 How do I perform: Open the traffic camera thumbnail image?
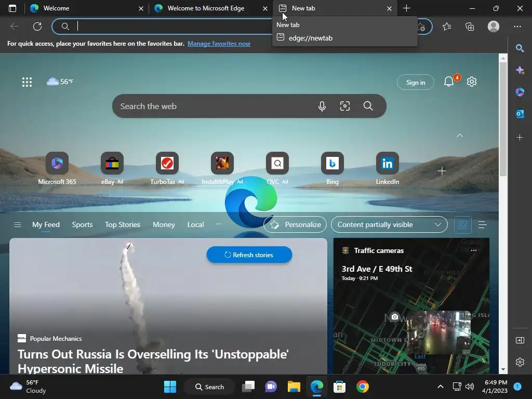tap(438, 333)
